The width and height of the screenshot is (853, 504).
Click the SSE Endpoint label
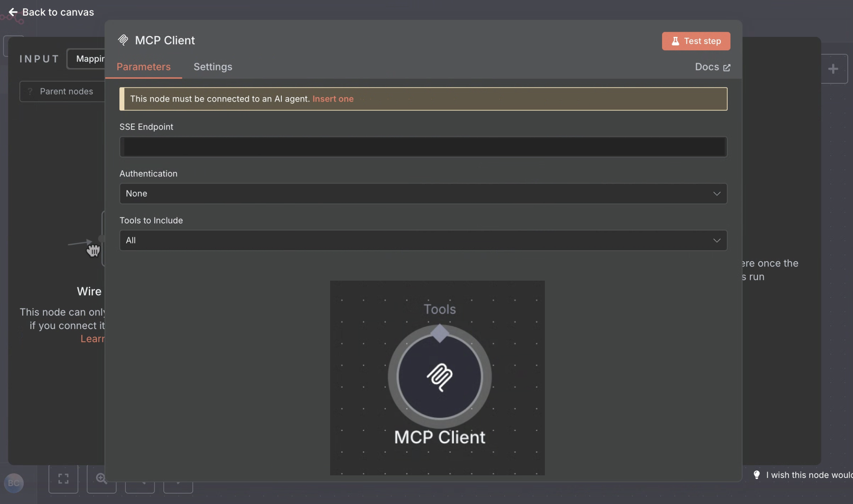(x=146, y=127)
